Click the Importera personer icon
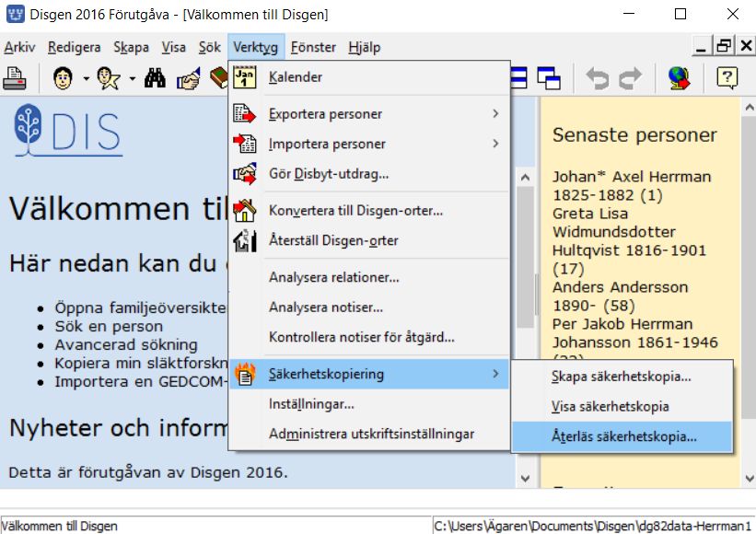 [x=245, y=144]
